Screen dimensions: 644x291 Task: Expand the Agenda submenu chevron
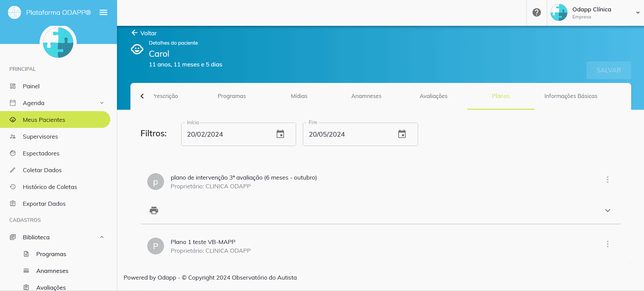click(x=102, y=103)
